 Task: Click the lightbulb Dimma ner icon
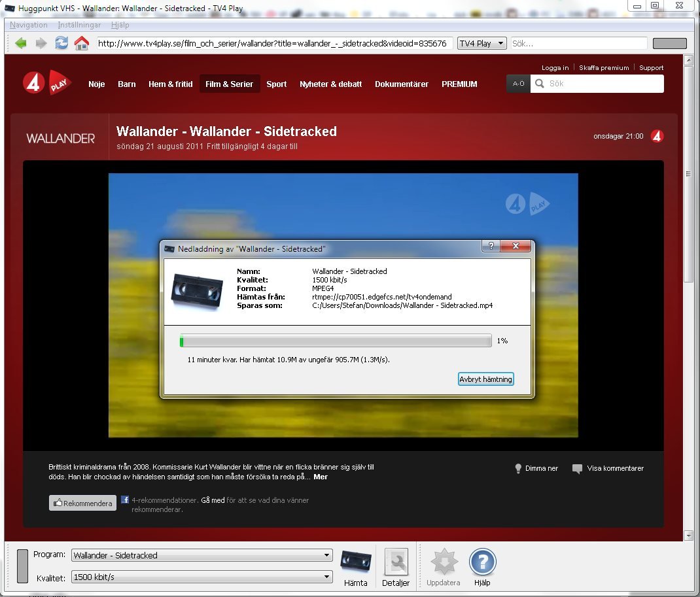[518, 468]
